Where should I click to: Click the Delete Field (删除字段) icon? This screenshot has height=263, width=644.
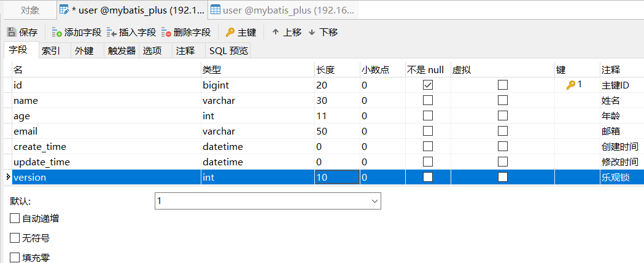coord(166,32)
